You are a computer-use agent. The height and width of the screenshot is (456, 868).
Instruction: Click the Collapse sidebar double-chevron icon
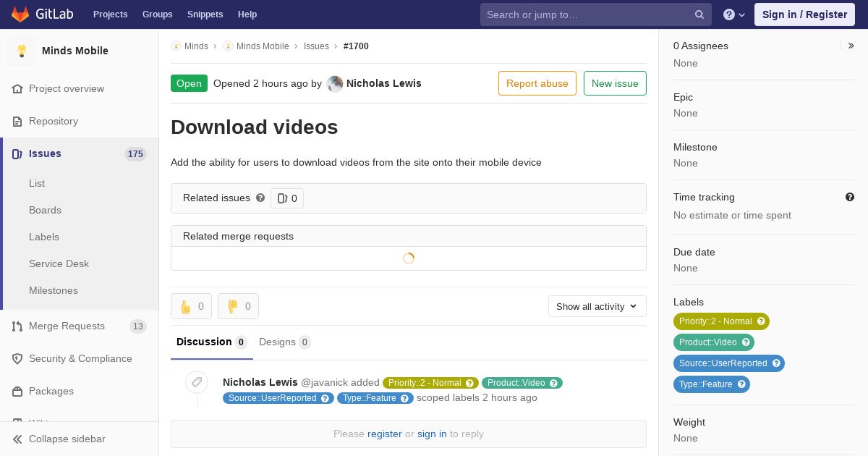(17, 439)
